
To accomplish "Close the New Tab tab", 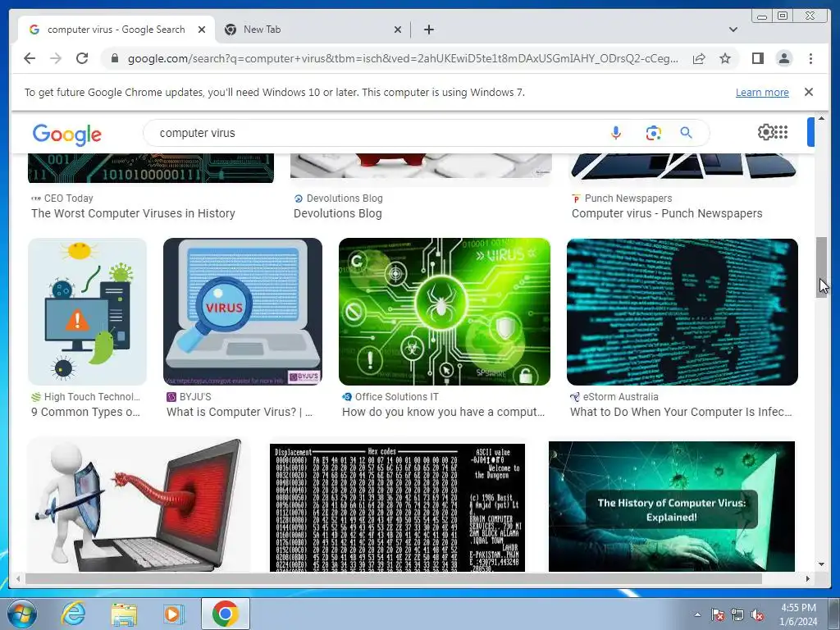I will 398,30.
